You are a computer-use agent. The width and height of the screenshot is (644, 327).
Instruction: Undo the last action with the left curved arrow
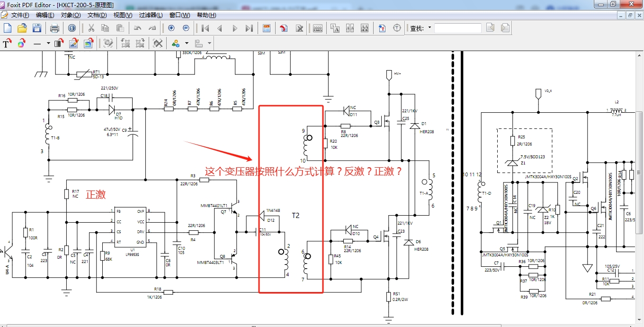(137, 28)
